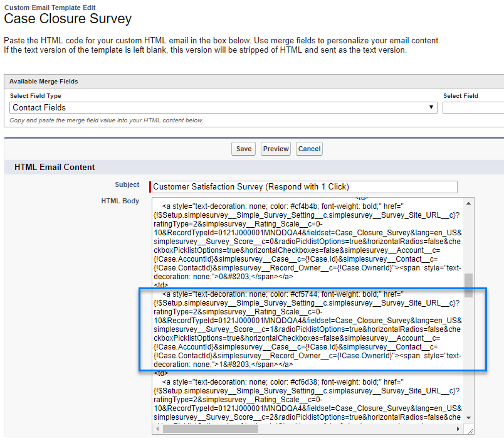This screenshot has height=448, width=504.
Task: Click the 'HTML Email Content' section header
Action: point(55,167)
